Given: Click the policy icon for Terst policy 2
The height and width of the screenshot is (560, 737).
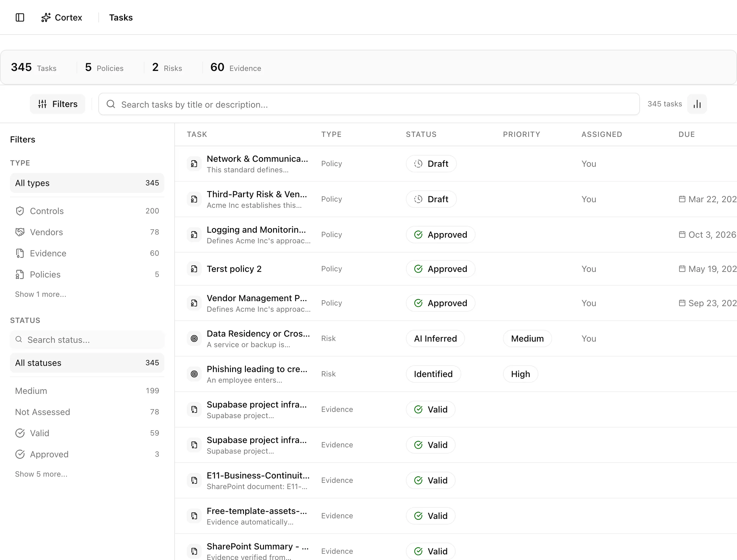Looking at the screenshot, I should [194, 269].
